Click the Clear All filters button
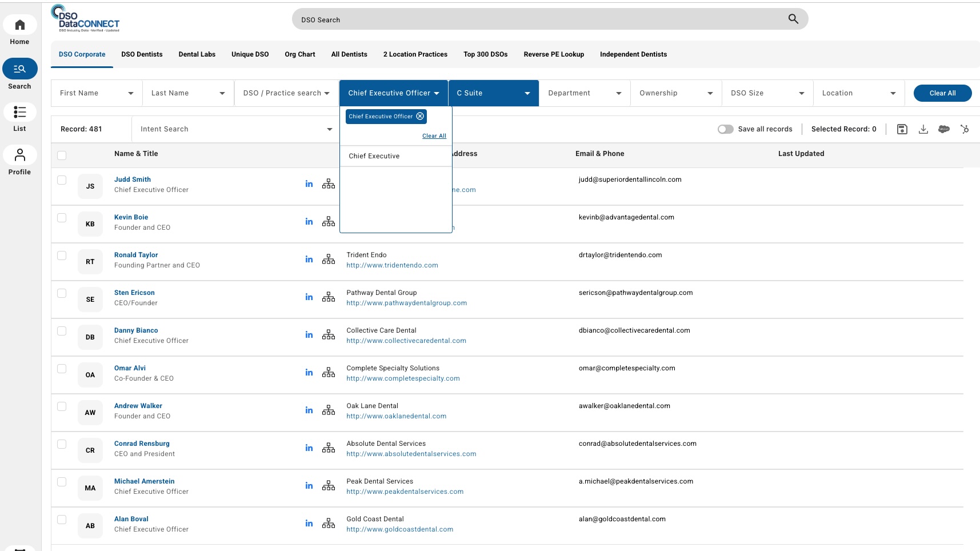The height and width of the screenshot is (551, 980). pyautogui.click(x=942, y=93)
